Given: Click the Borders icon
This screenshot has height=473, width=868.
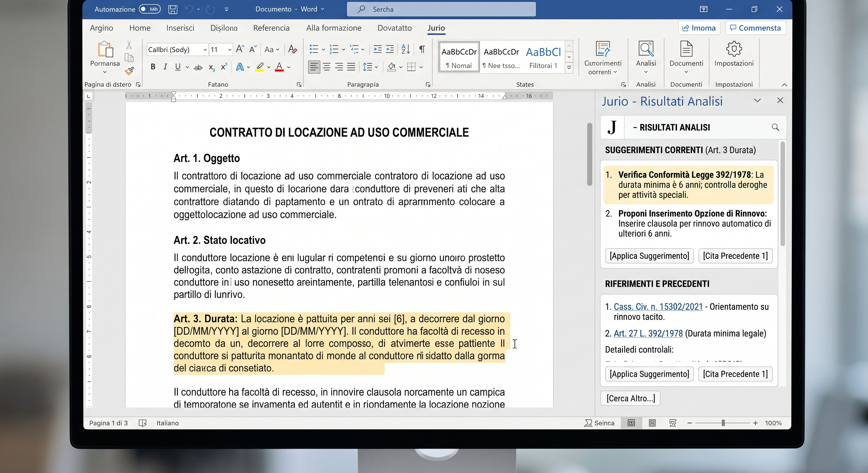Looking at the screenshot, I should 411,67.
